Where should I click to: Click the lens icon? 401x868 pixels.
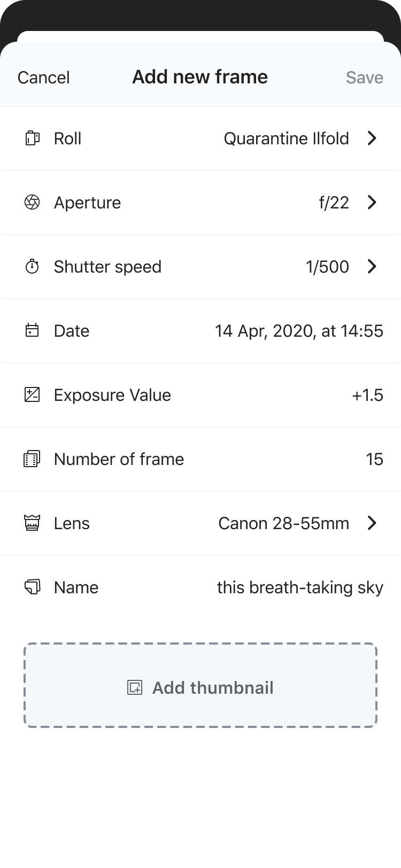click(33, 523)
